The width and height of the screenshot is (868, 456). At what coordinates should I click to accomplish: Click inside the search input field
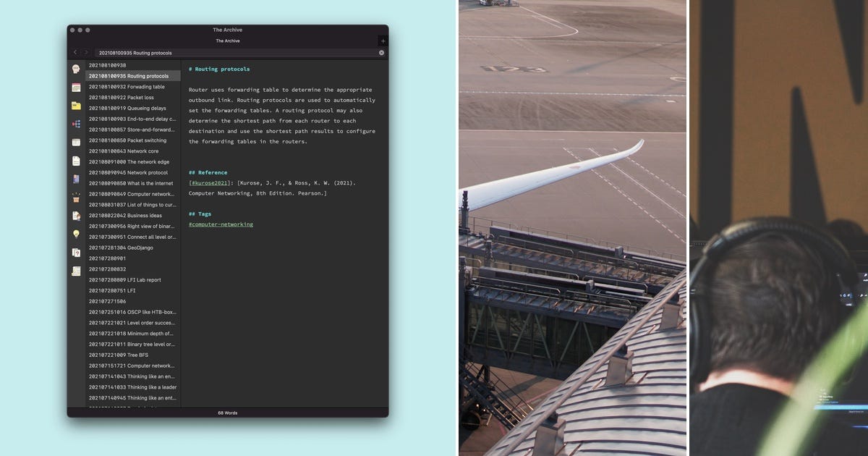tap(217, 53)
